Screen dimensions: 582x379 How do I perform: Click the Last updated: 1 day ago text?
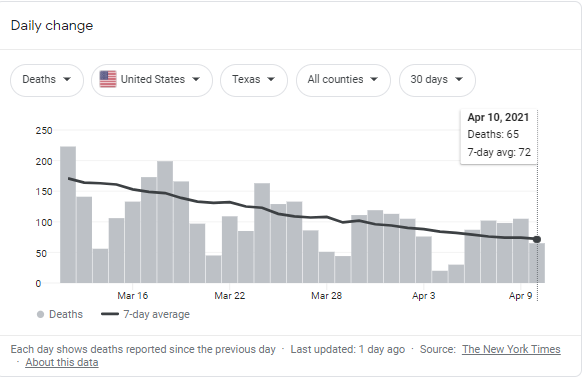coord(347,349)
